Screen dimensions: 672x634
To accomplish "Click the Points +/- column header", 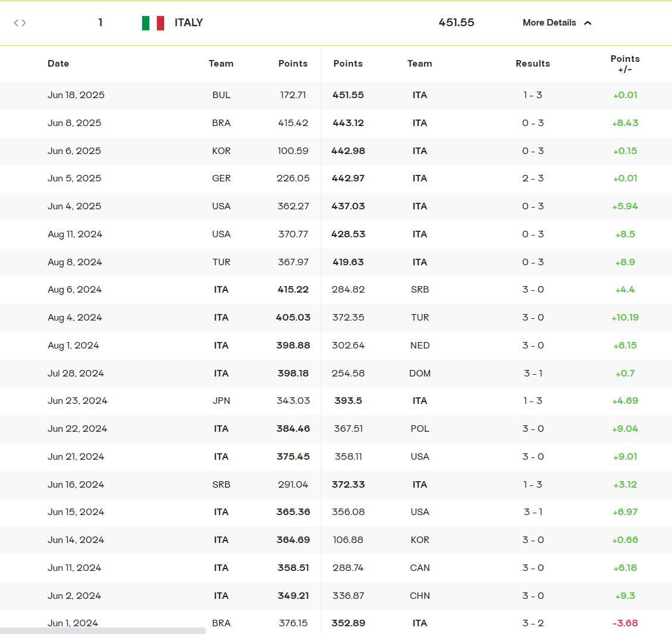I will pyautogui.click(x=624, y=64).
